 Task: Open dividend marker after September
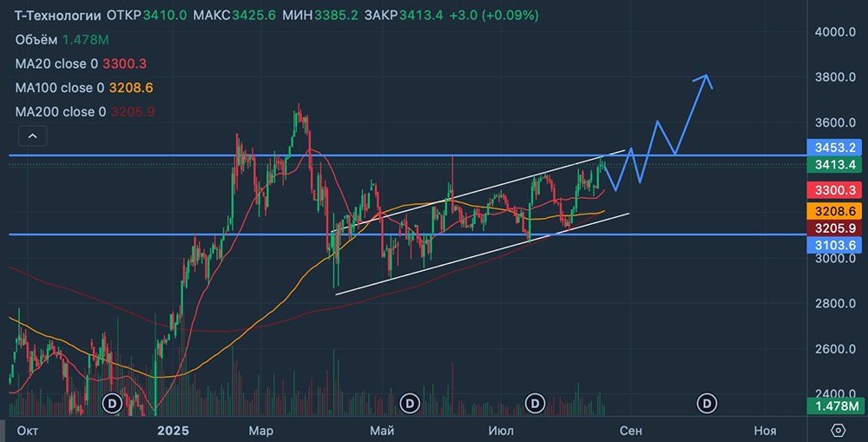click(x=707, y=403)
